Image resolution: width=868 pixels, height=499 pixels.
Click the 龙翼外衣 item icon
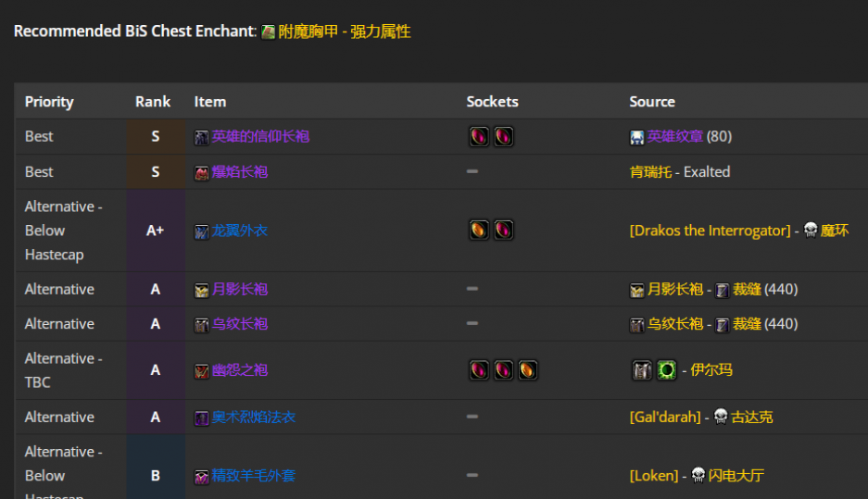click(201, 231)
